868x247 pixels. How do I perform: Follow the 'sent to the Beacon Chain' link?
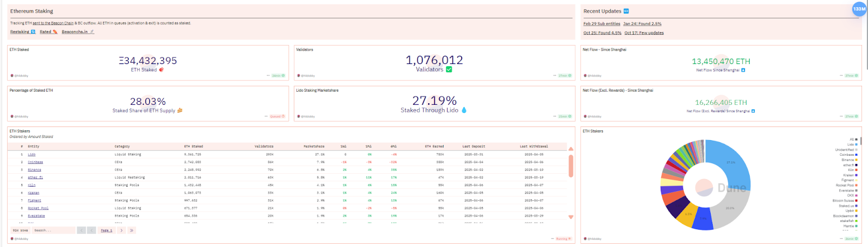click(53, 23)
